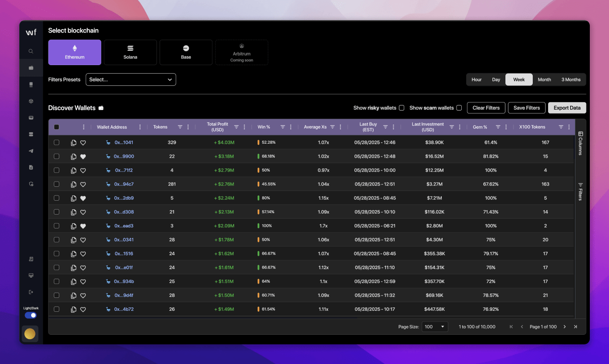Open search from the sidebar magnifier icon
This screenshot has height=364, width=609.
pyautogui.click(x=31, y=51)
